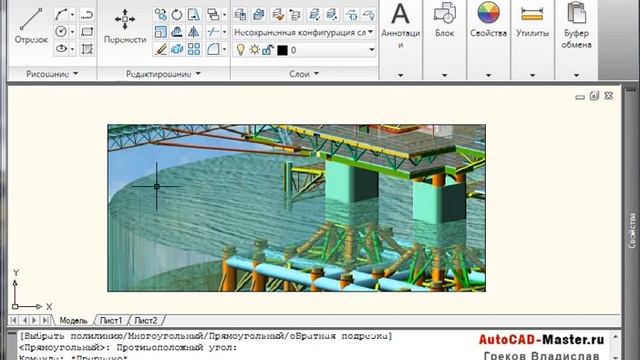Select the Rectangle tool
The width and height of the screenshot is (640, 360).
(x=87, y=32)
